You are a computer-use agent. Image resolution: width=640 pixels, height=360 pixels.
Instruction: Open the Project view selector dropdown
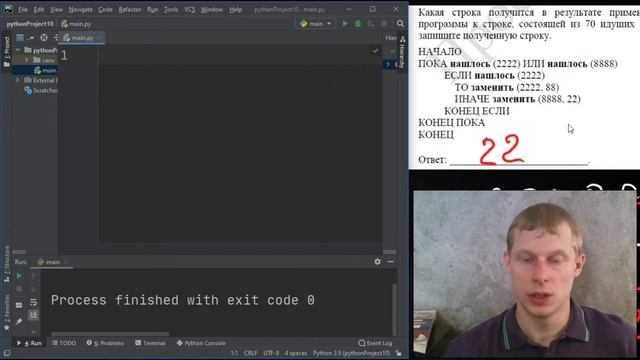tap(24, 38)
